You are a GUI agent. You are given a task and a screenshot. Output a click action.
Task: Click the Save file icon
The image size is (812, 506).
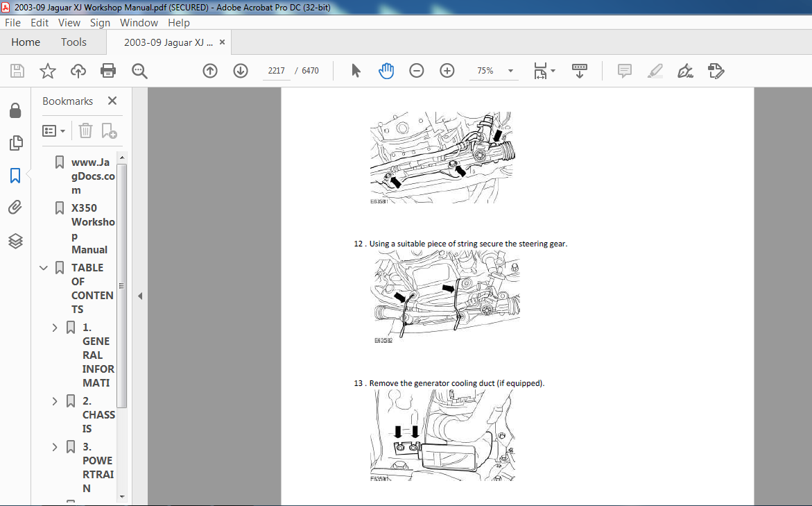[x=17, y=71]
